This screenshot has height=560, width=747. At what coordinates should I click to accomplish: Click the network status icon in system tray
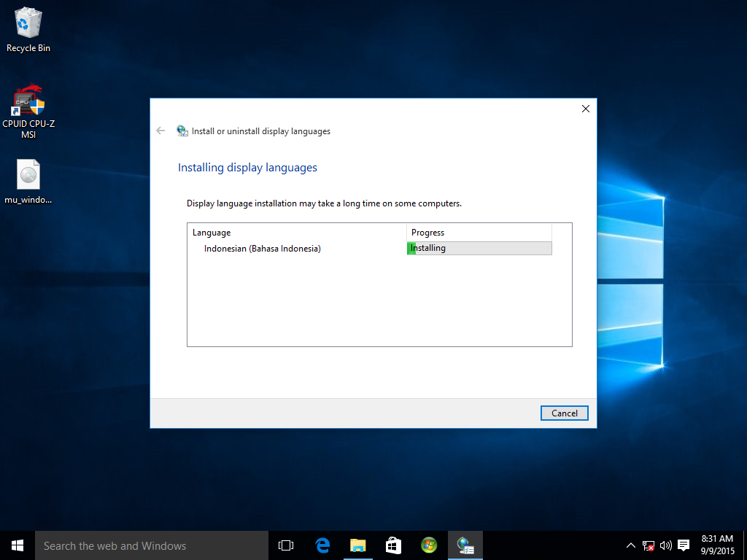point(648,545)
